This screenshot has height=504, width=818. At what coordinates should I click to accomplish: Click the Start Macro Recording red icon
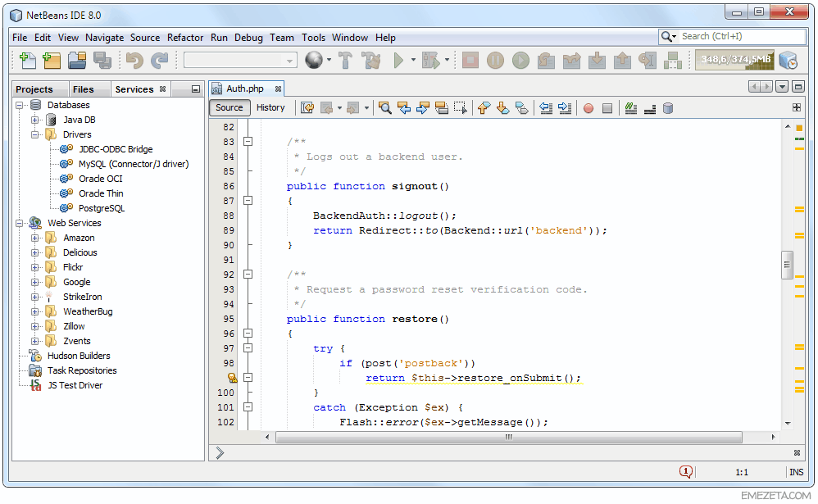tap(589, 108)
